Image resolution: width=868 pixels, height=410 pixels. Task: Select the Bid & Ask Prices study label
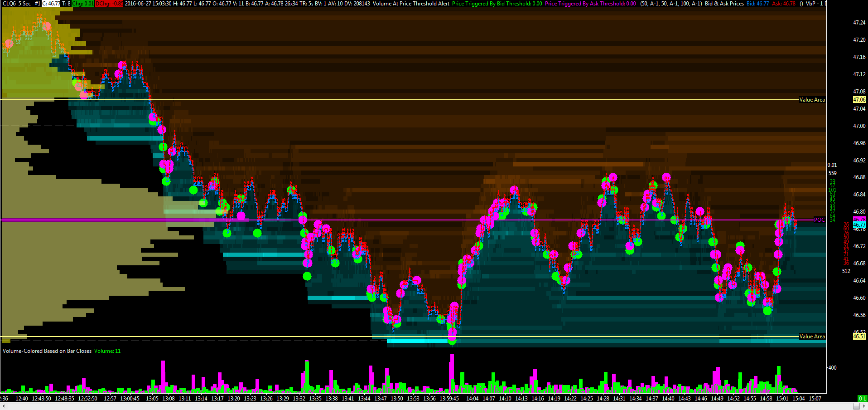724,4
